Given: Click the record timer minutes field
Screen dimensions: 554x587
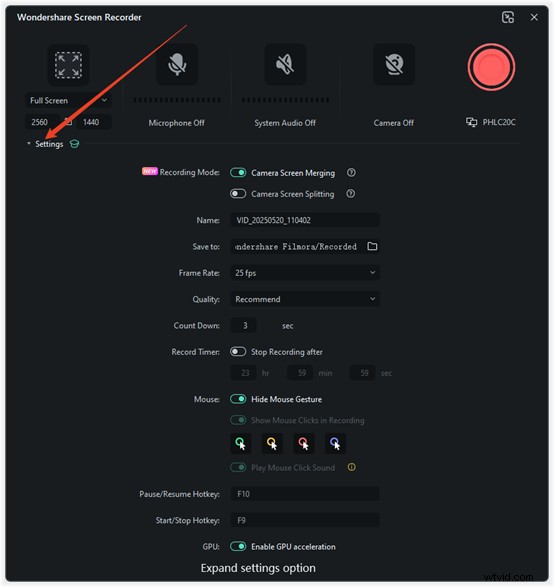Looking at the screenshot, I should (300, 373).
